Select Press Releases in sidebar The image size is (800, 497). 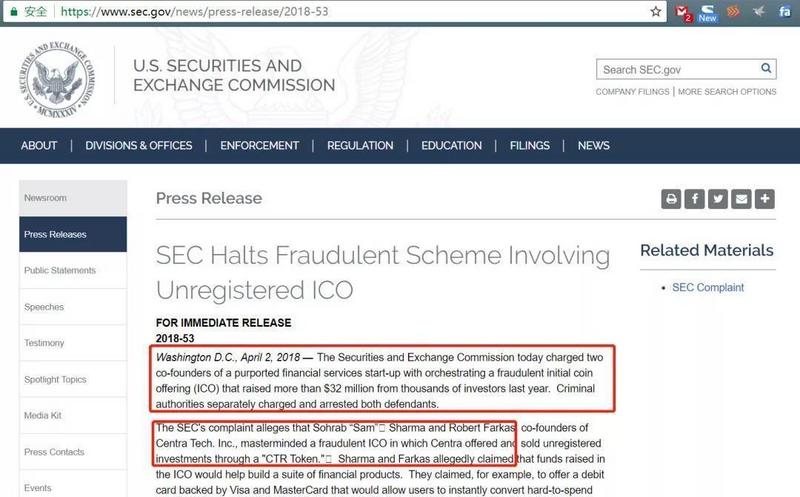73,234
